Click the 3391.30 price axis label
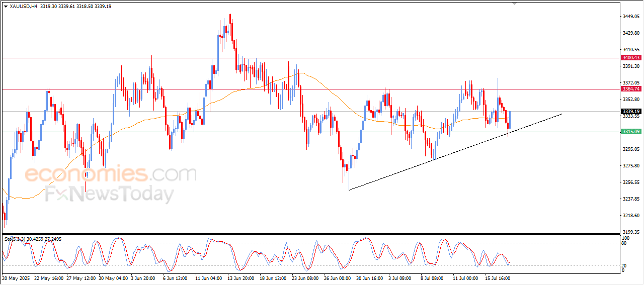 (x=631, y=66)
